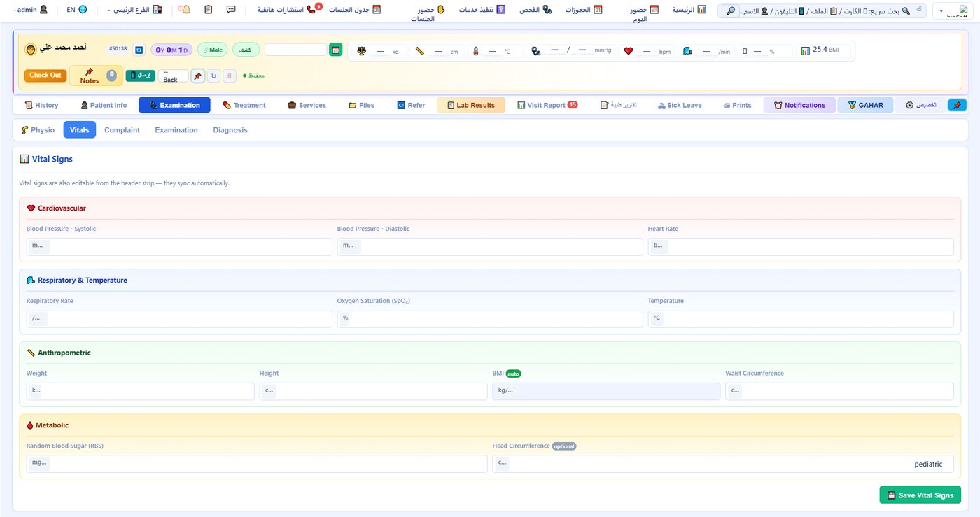This screenshot has height=517, width=980.
Task: Switch to the Treatment tab
Action: point(244,105)
